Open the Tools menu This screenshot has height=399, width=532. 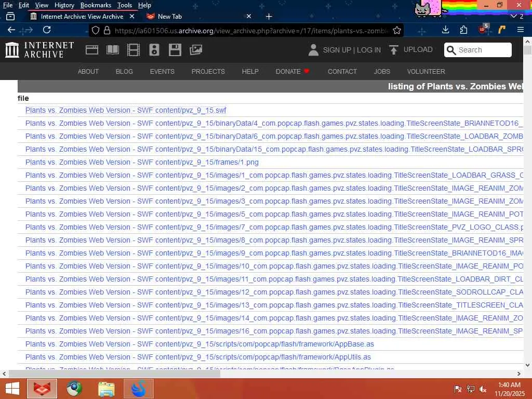point(125,5)
